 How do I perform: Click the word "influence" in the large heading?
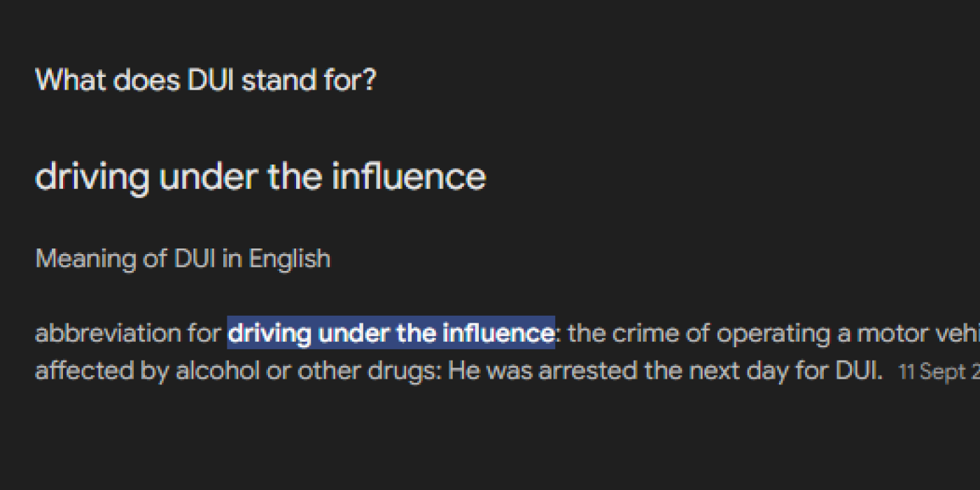tap(408, 177)
